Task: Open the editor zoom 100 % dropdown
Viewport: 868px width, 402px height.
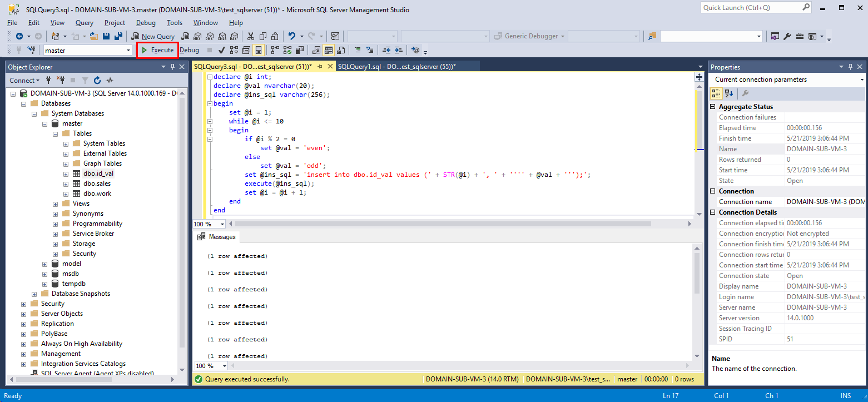Action: 222,224
